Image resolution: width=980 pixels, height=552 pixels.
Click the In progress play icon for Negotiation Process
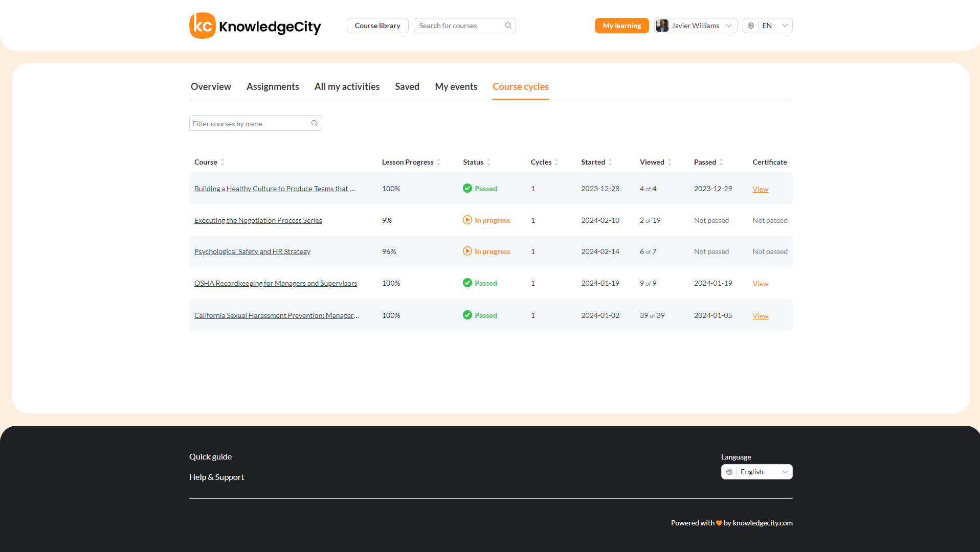click(x=467, y=220)
